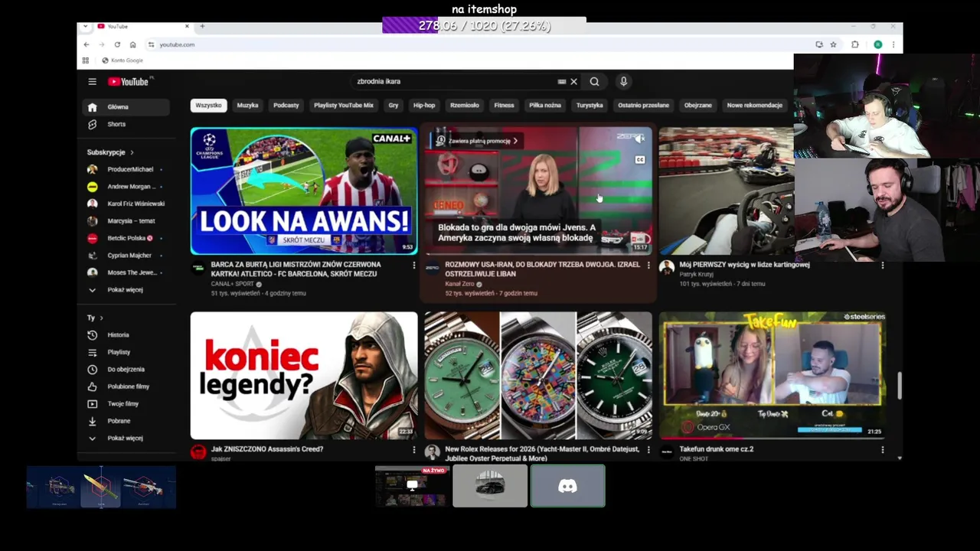Screen dimensions: 980x551
Task: Select the Gry filter chip
Action: [394, 105]
